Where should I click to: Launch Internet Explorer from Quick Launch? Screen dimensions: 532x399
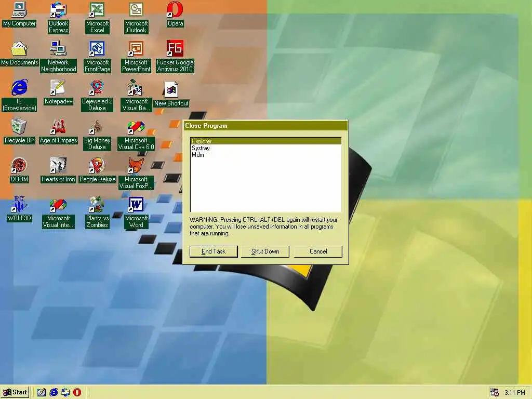point(54,392)
